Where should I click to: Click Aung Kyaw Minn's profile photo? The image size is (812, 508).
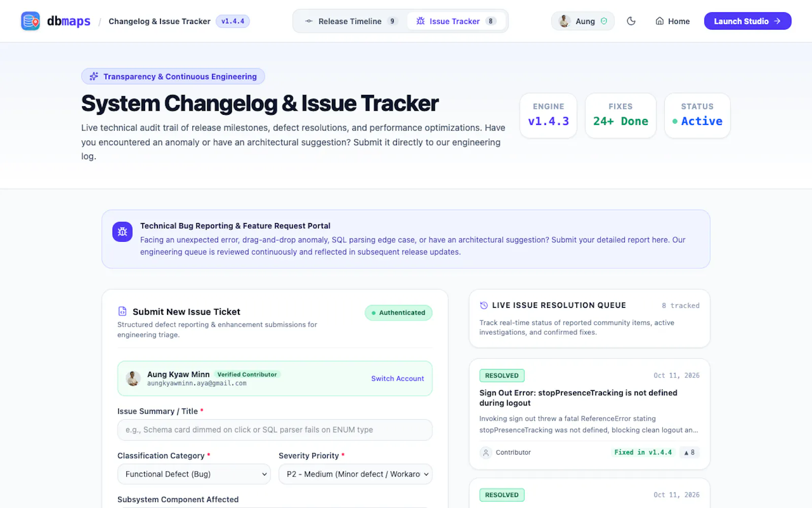[133, 378]
